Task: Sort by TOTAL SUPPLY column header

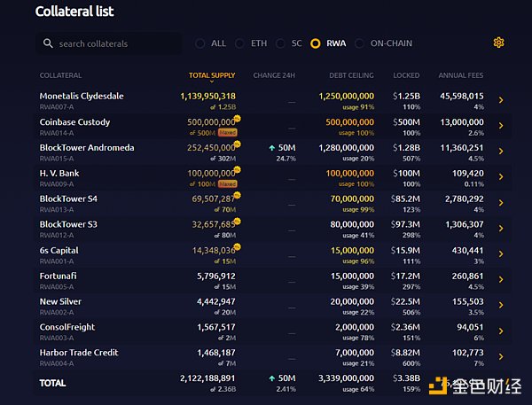Action: [x=212, y=75]
